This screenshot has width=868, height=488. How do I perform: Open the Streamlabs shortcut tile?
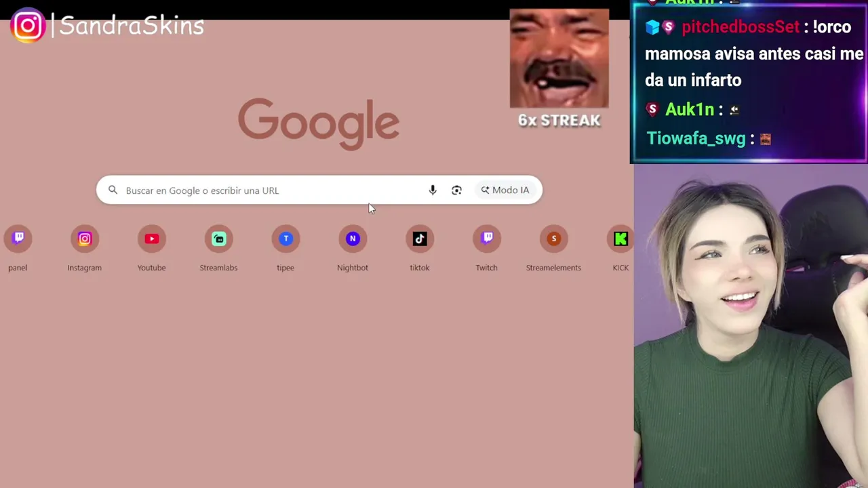218,248
